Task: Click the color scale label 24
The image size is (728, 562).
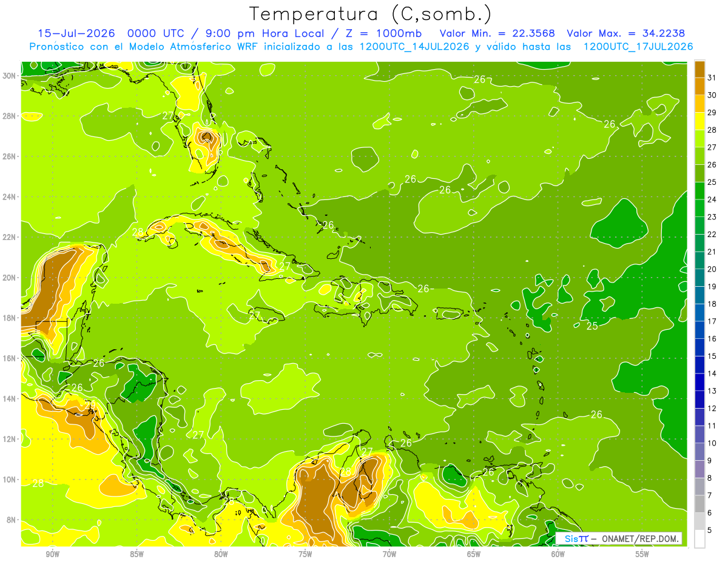Action: pyautogui.click(x=712, y=199)
